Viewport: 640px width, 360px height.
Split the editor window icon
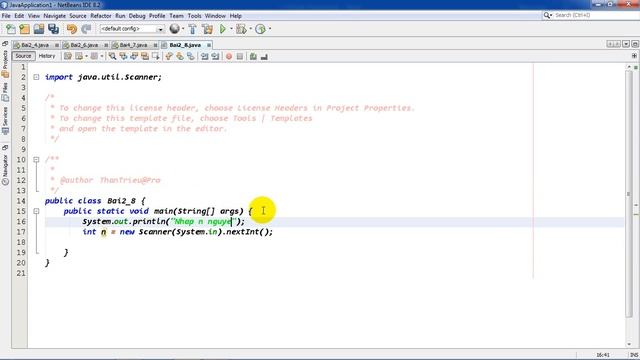(x=634, y=56)
